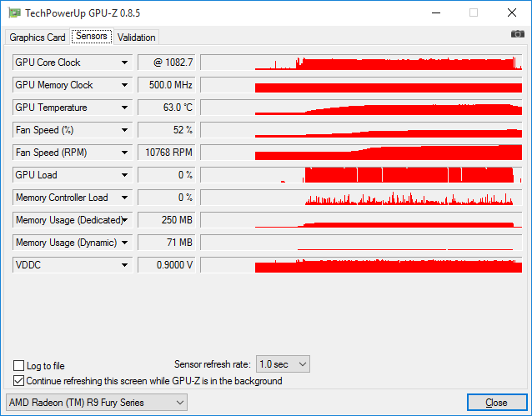
Task: Click the 500.0 MHz memory clock value
Action: 167,85
